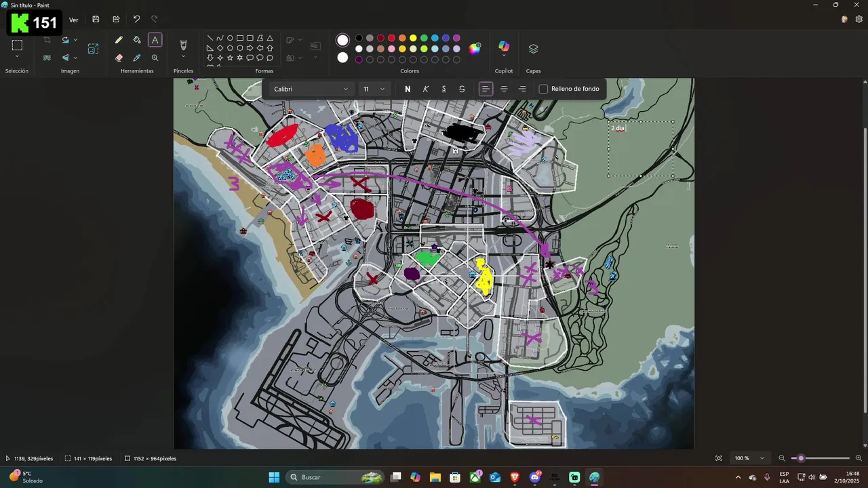Open the zoom percentage 100% dropdown

coord(750,458)
